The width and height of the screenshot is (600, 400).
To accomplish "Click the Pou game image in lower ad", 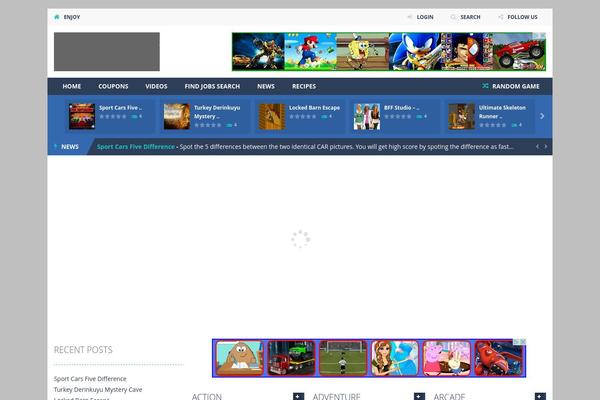I will click(240, 358).
